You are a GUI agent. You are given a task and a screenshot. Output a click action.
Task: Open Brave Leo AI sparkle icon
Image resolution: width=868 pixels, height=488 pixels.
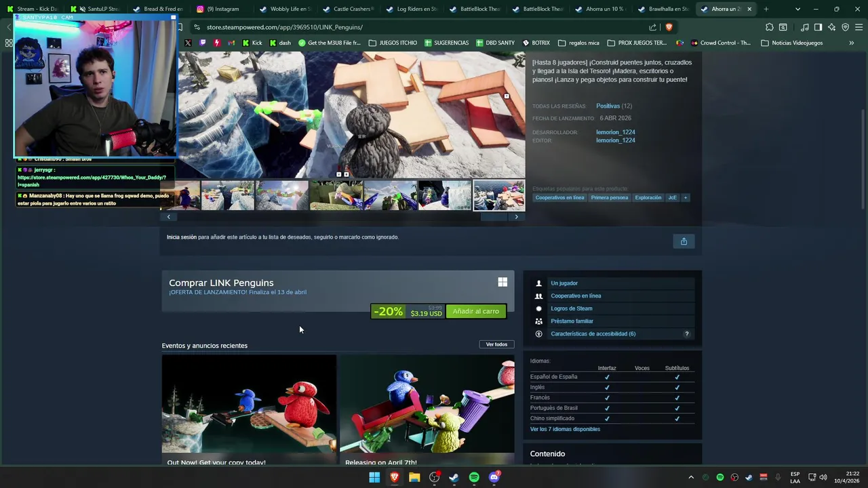click(x=831, y=27)
